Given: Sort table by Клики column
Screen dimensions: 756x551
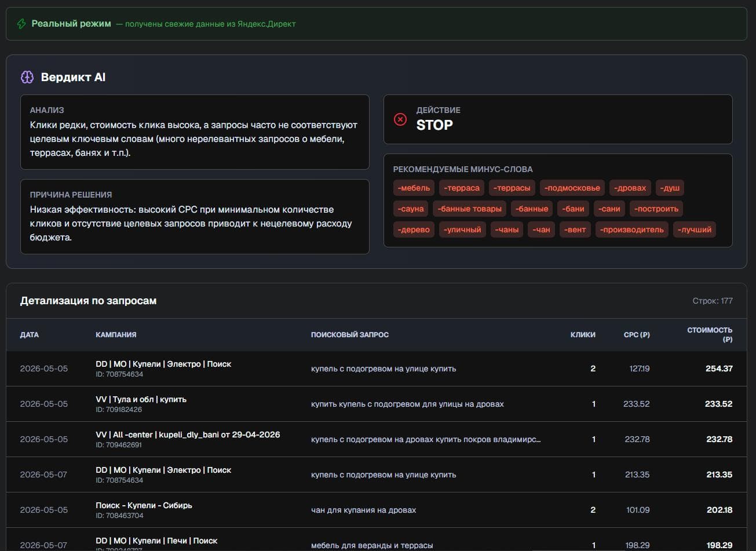Looking at the screenshot, I should click(583, 335).
